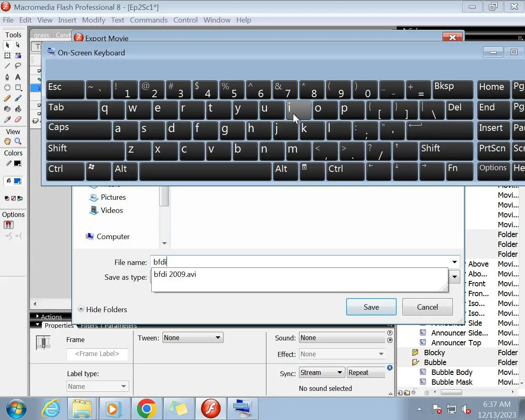Click the No Color icon

click(x=14, y=198)
